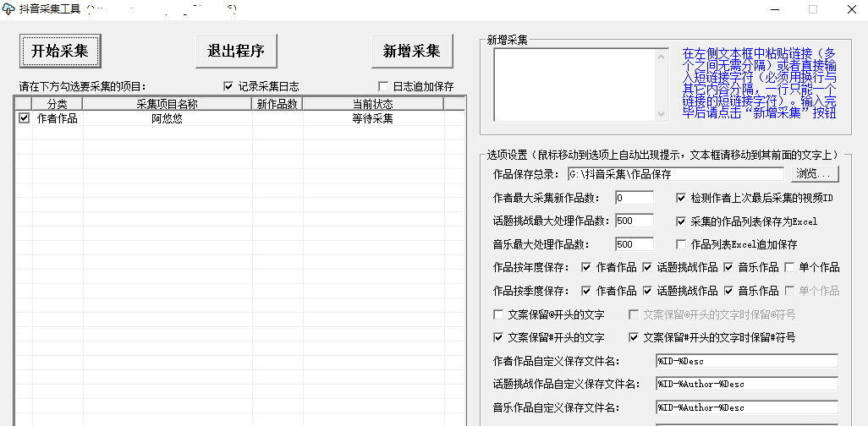Open the 浏览... folder browse button

(815, 174)
